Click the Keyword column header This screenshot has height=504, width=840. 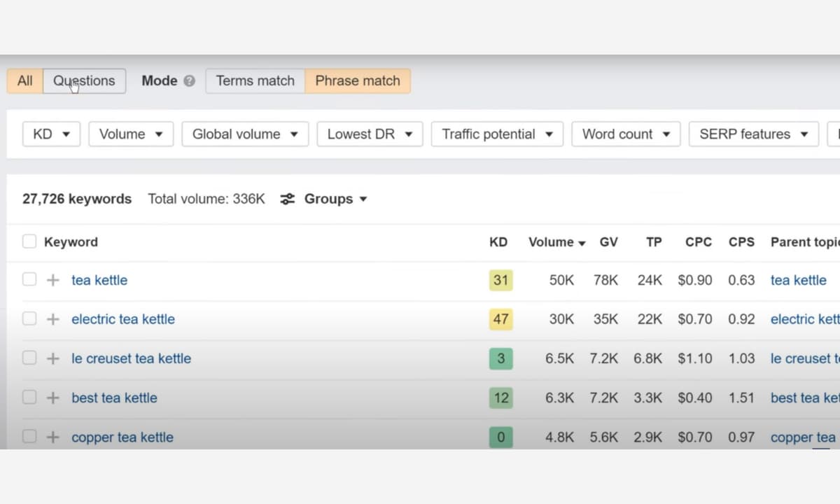tap(71, 242)
